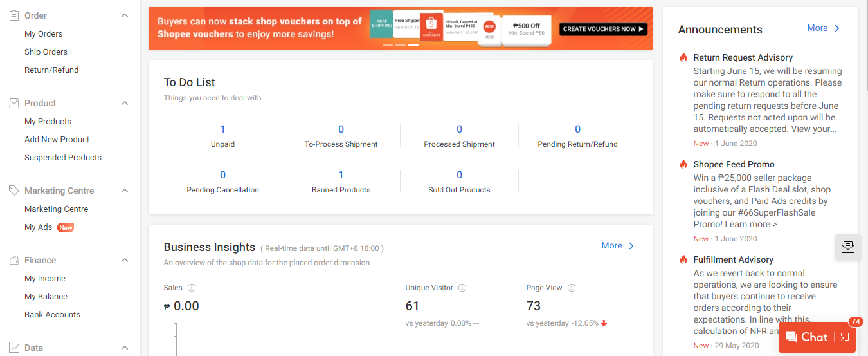Image resolution: width=868 pixels, height=356 pixels.
Task: Click the Unique Visitor info icon
Action: [x=462, y=288]
